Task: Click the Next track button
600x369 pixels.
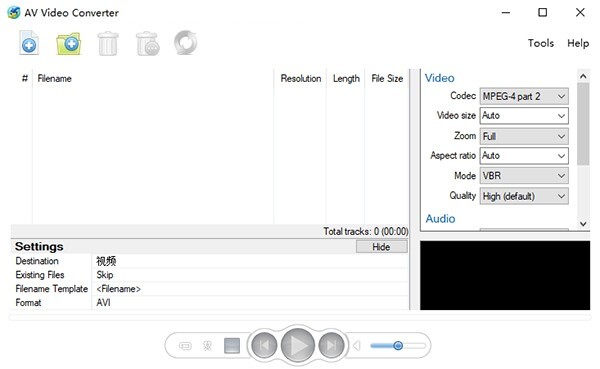Action: tap(331, 345)
